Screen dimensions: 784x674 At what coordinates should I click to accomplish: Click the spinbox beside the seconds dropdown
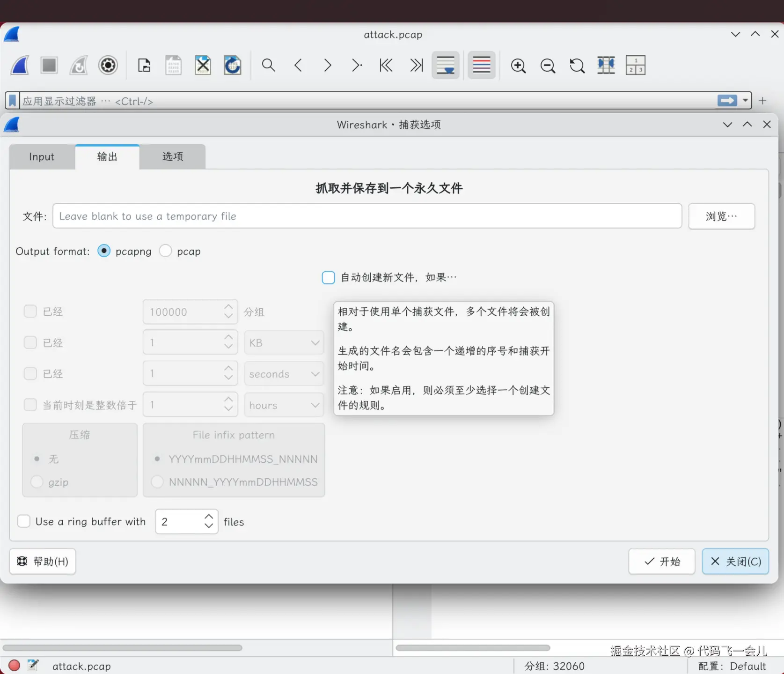pyautogui.click(x=190, y=374)
